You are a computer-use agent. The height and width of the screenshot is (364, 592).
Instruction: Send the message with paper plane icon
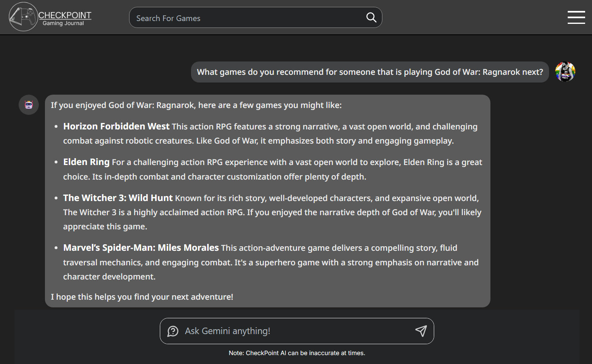[421, 331]
